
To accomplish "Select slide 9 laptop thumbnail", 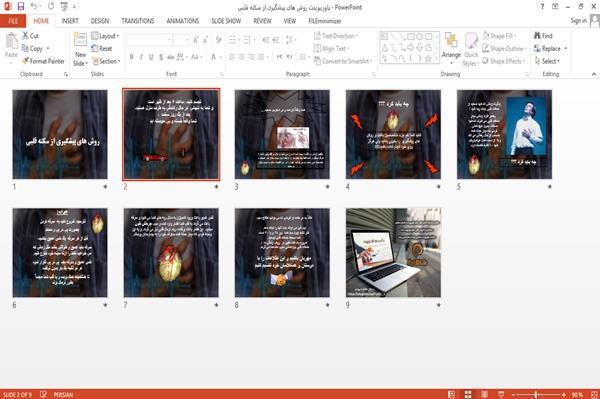I will pyautogui.click(x=393, y=252).
